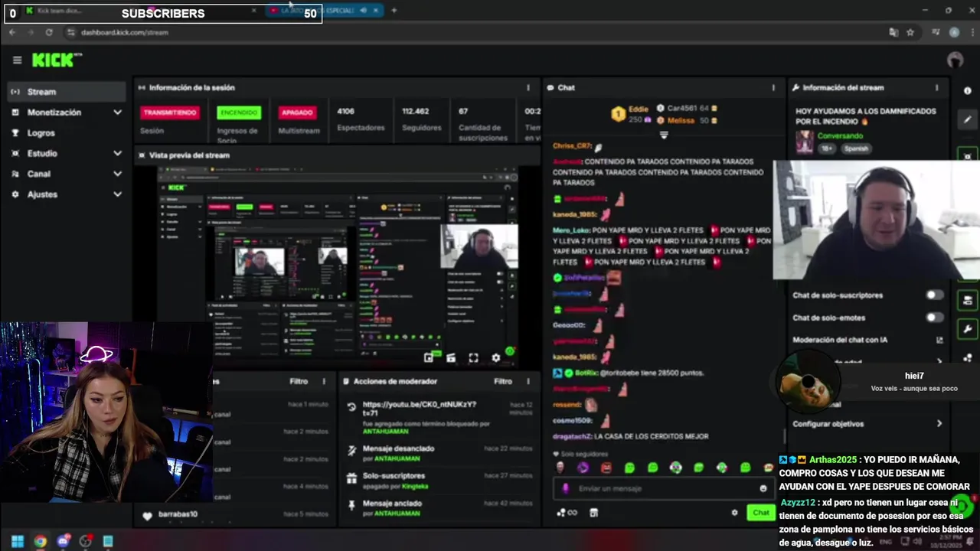Click the dragatachZ chat message
This screenshot has width=980, height=551.
click(630, 436)
